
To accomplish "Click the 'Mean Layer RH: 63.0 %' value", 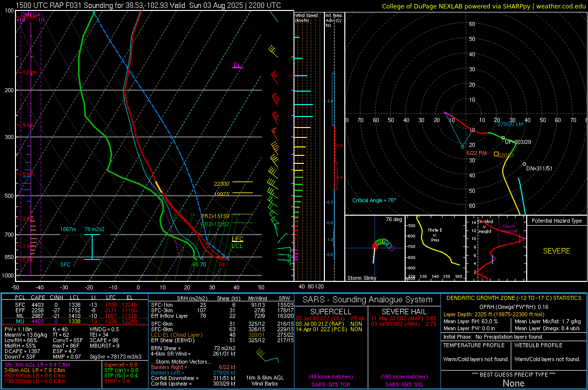I will point(470,321).
